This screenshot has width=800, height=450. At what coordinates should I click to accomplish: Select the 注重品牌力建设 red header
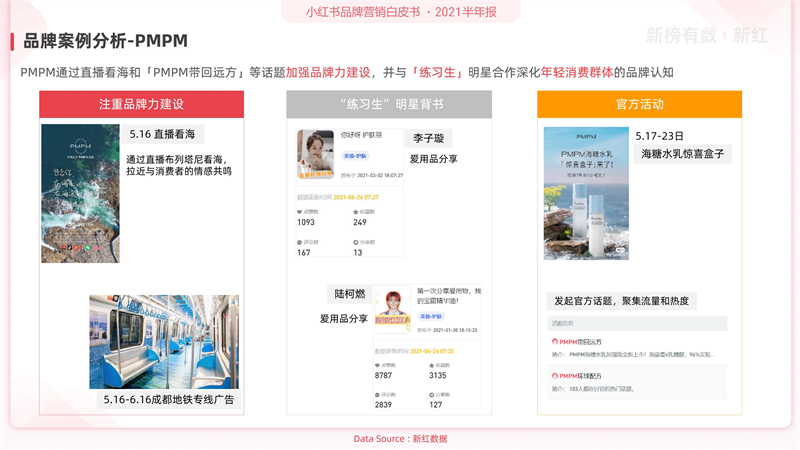(141, 104)
